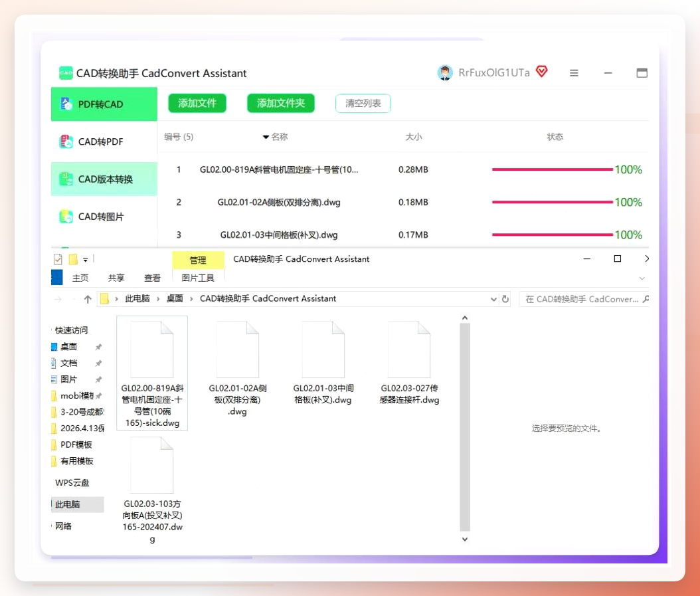Click the CAD转换助手 app logo icon
Screen dimensions: 700x596
[66, 73]
